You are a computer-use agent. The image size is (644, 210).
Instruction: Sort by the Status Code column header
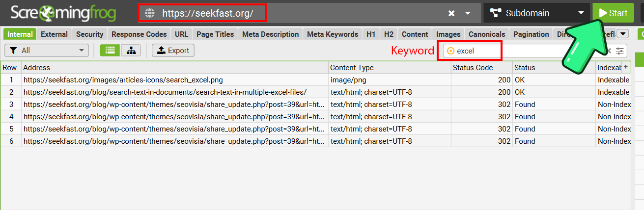(481, 68)
